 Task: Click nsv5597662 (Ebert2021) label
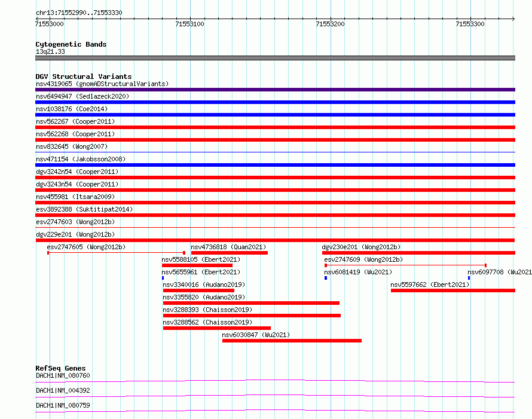point(430,285)
